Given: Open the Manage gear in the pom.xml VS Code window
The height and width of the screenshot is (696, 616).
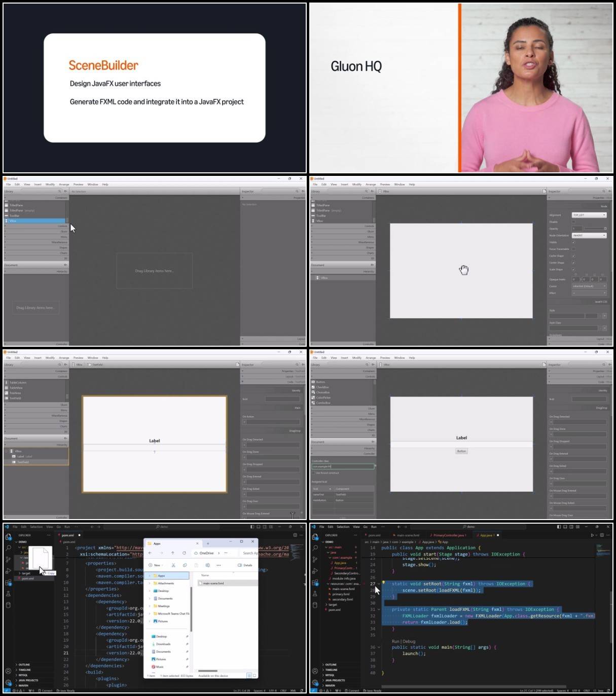Looking at the screenshot, I should pyautogui.click(x=8, y=682).
